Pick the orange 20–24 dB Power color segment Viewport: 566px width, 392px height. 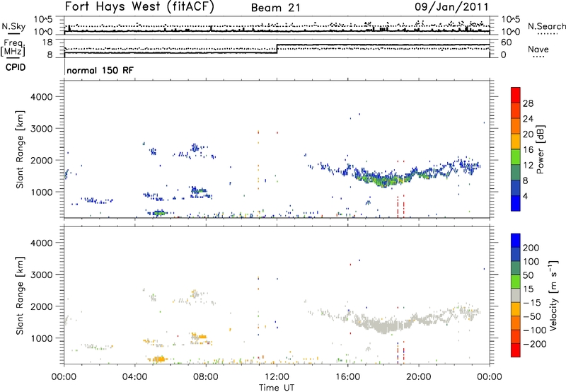pos(516,126)
